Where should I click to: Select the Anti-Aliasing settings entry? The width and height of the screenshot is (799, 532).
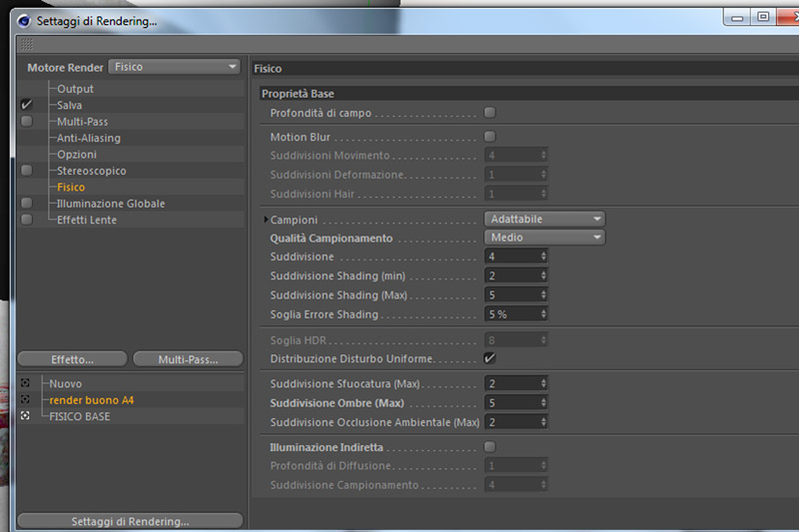pos(89,138)
